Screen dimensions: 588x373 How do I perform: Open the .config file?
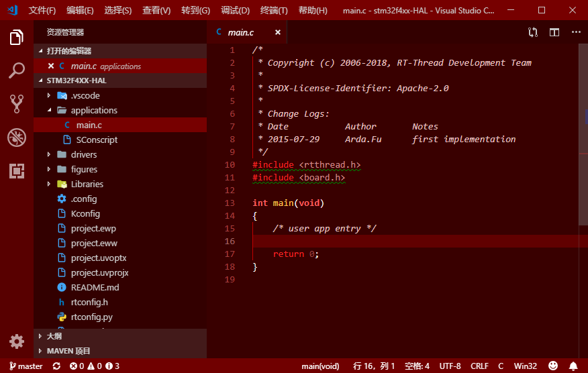click(x=120, y=199)
